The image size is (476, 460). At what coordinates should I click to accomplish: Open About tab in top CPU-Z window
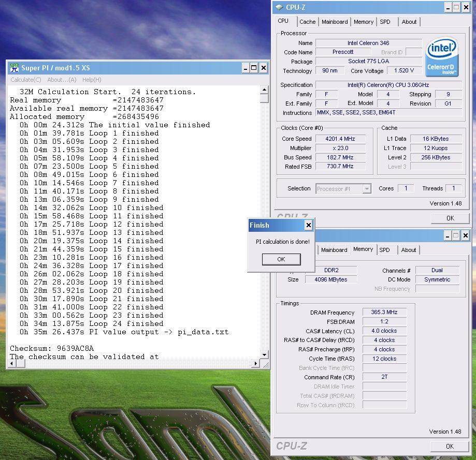(x=409, y=22)
